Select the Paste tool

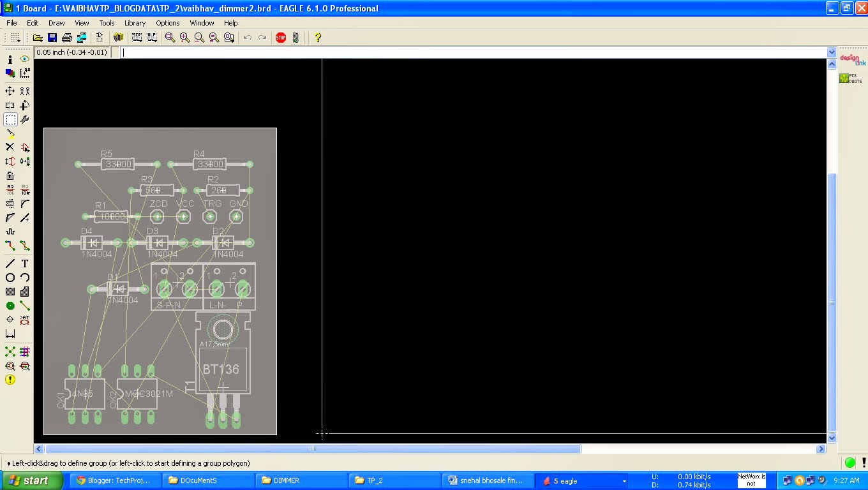point(10,133)
